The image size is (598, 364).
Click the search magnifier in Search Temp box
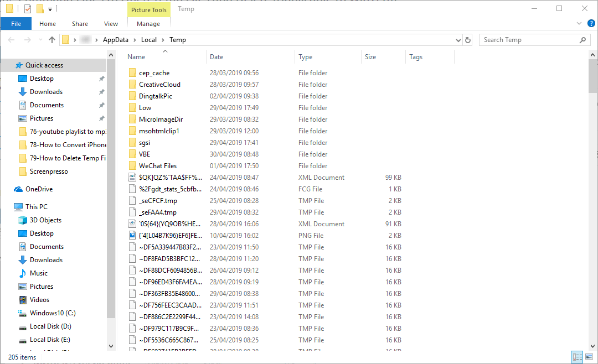click(583, 39)
